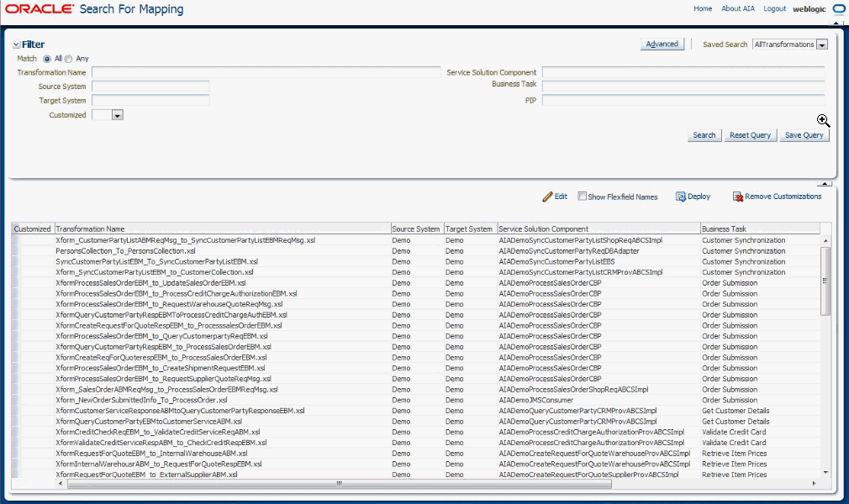The image size is (849, 504).
Task: Click the Deploy icon in results toolbar
Action: (681, 197)
